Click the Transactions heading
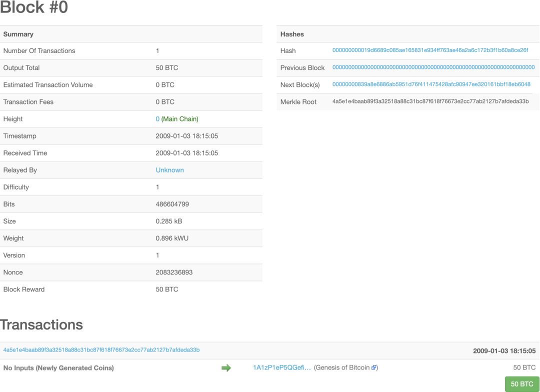This screenshot has height=392, width=540. (x=41, y=324)
